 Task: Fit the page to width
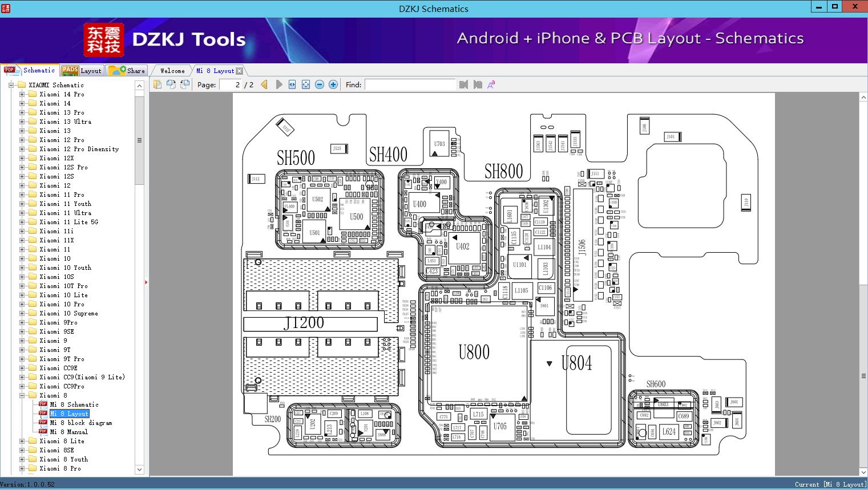coord(292,84)
